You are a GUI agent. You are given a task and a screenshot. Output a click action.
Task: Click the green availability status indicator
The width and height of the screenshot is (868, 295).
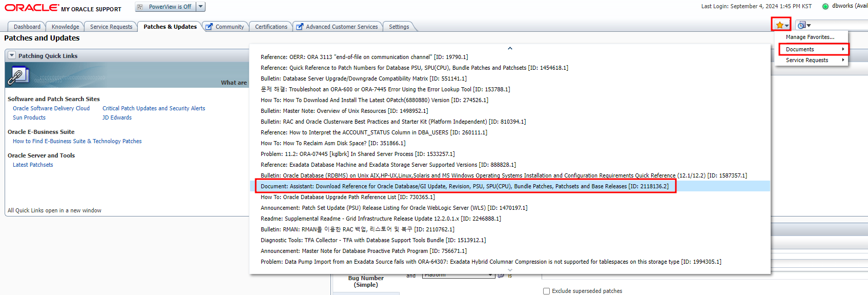(825, 7)
